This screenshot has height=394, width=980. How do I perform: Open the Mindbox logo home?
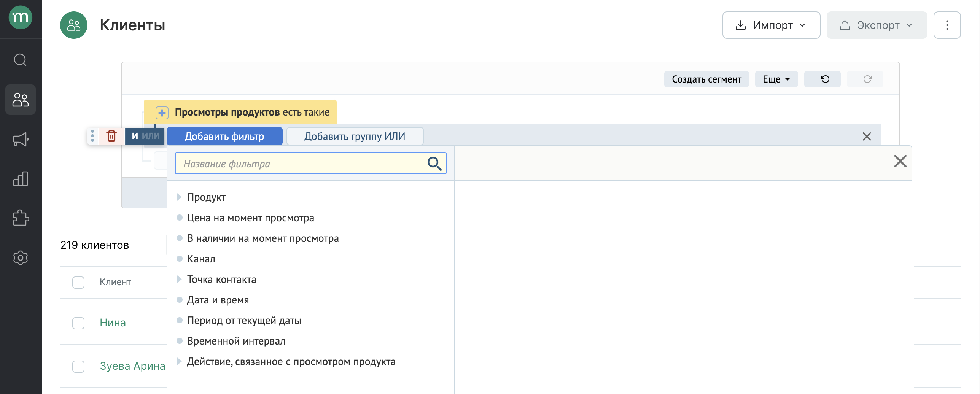tap(21, 17)
